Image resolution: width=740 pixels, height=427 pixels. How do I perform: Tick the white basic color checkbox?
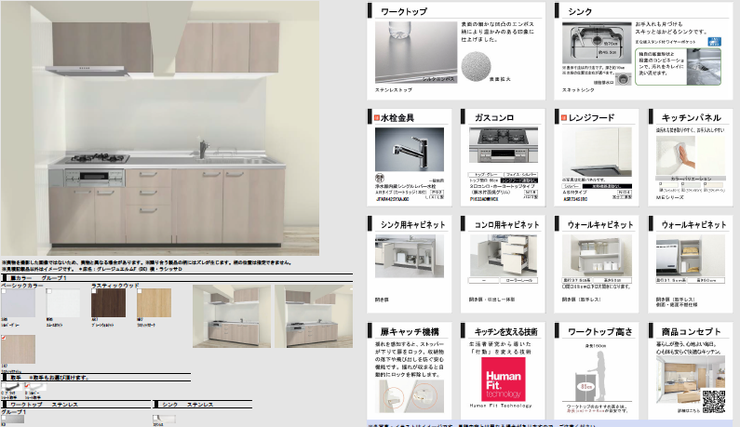coord(49,291)
